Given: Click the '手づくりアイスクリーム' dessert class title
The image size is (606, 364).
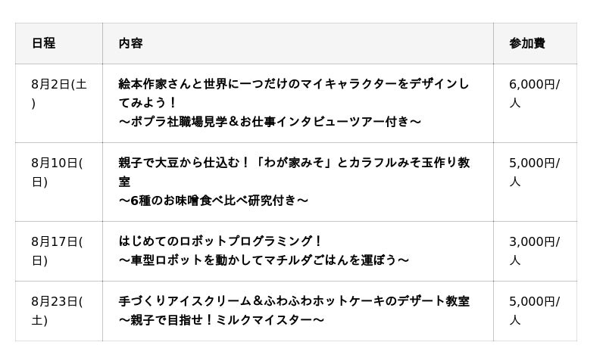Looking at the screenshot, I should (x=293, y=301).
